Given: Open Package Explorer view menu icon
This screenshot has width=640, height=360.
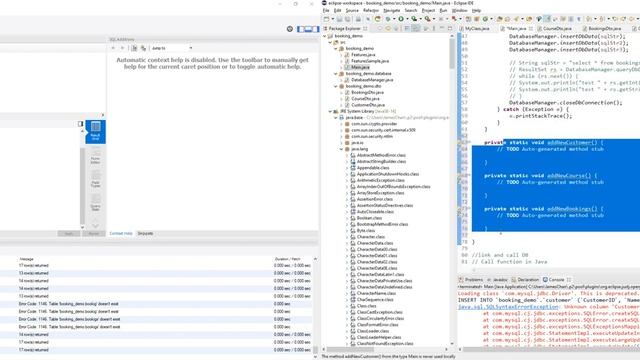Looking at the screenshot, I should pos(433,28).
